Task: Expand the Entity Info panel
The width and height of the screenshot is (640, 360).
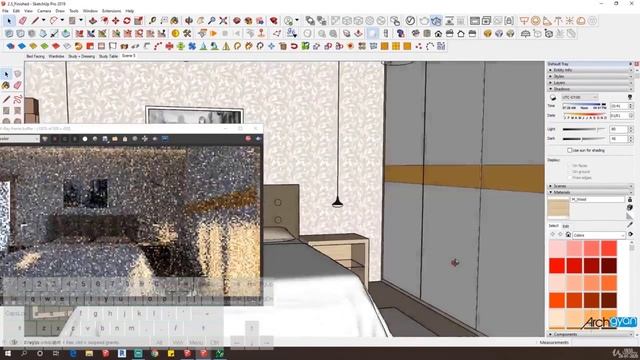Action: [x=589, y=70]
